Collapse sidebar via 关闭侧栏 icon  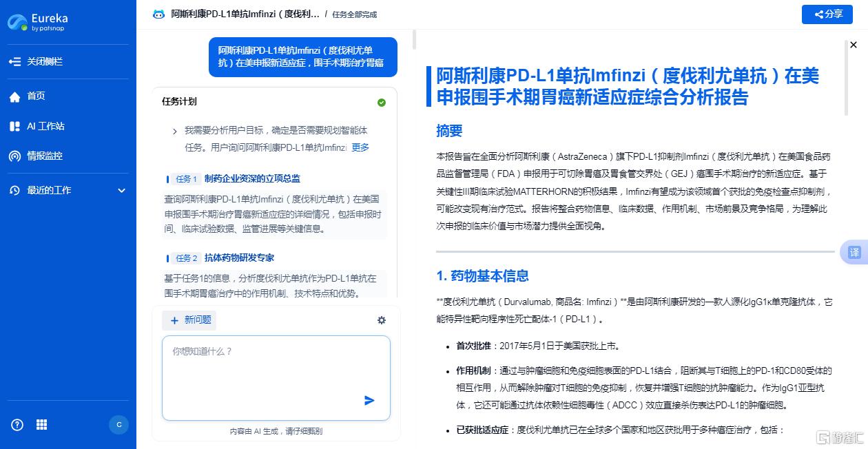tap(14, 61)
